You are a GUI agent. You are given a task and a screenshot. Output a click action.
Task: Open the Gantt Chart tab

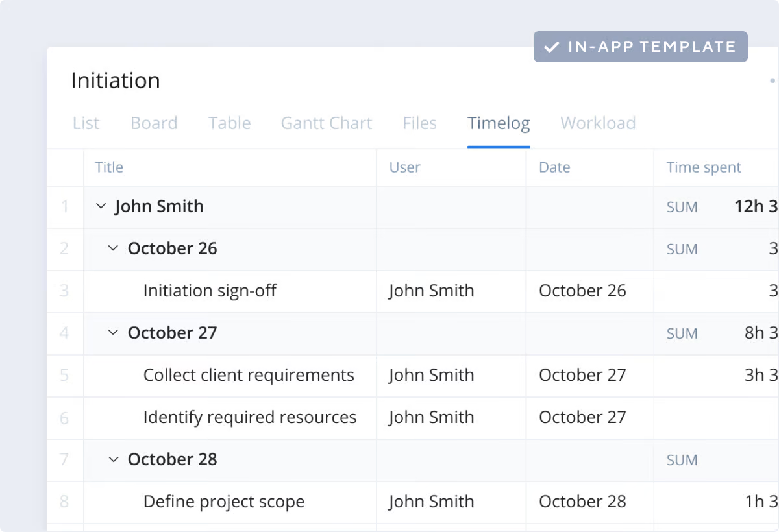327,123
